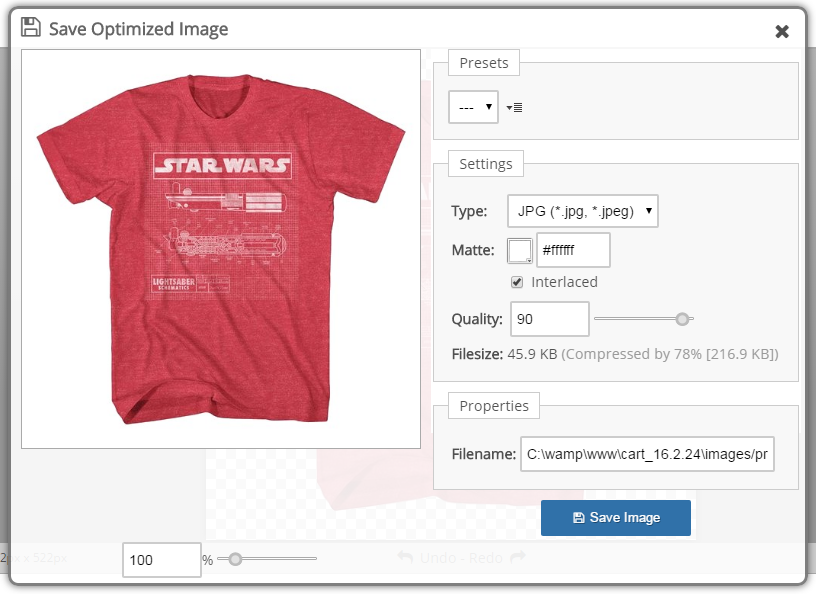Open the preset list icon beside the dropdown

pyautogui.click(x=518, y=108)
